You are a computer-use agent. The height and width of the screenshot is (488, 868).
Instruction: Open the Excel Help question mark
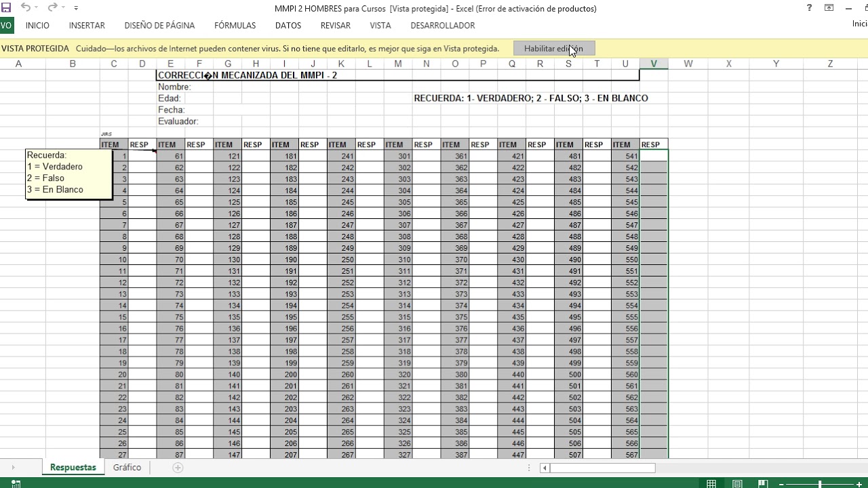809,8
